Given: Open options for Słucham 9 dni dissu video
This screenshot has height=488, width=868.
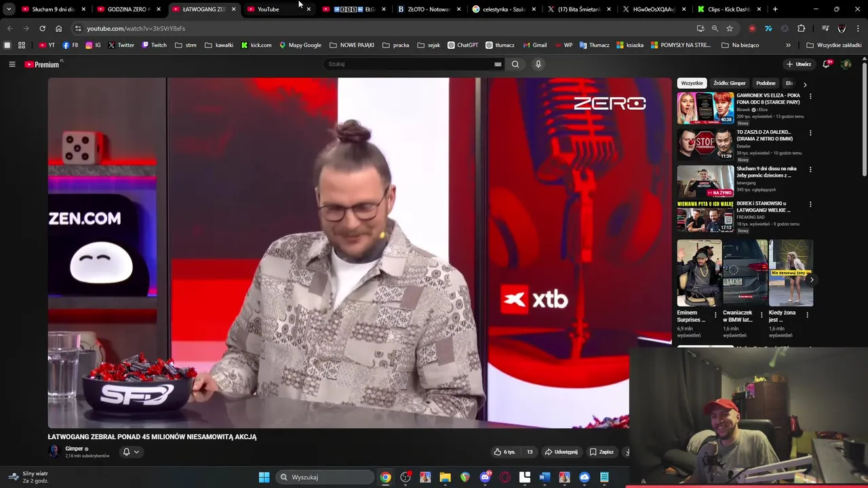Looking at the screenshot, I should [x=810, y=170].
